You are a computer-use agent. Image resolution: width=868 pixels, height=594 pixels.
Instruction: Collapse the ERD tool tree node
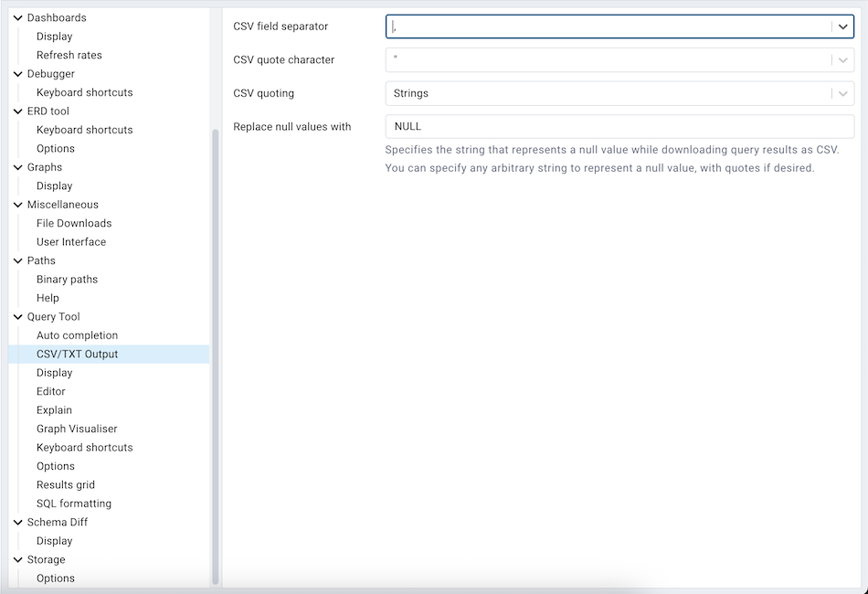17,111
